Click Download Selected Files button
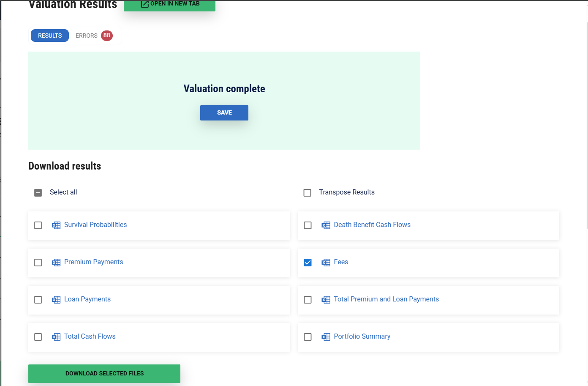The height and width of the screenshot is (386, 588). (104, 373)
